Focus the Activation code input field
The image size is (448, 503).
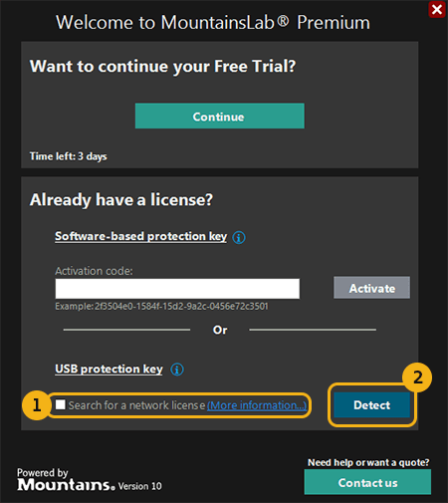(177, 289)
